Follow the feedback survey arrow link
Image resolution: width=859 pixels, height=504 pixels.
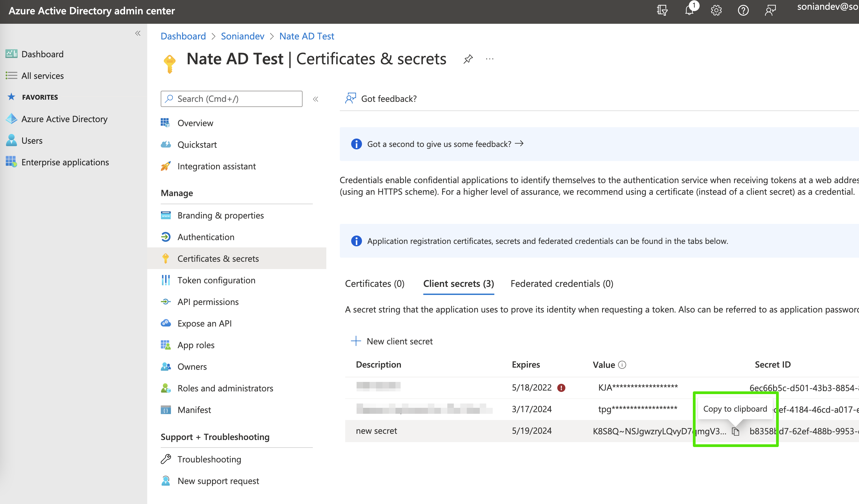click(x=519, y=144)
